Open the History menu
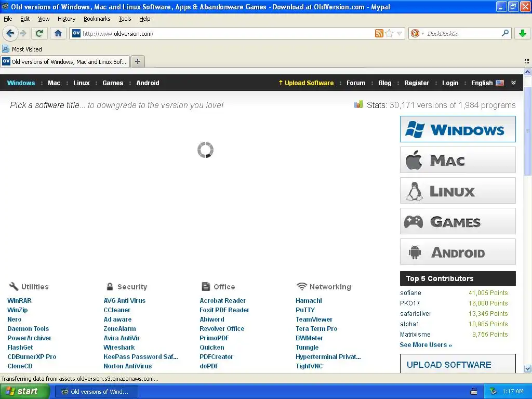The width and height of the screenshot is (532, 399). click(x=66, y=19)
